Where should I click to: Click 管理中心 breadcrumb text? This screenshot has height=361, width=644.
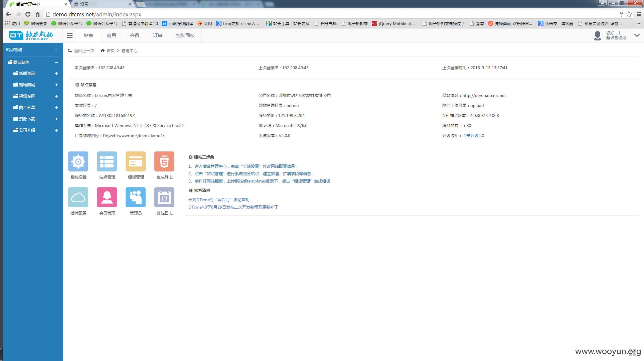point(130,50)
